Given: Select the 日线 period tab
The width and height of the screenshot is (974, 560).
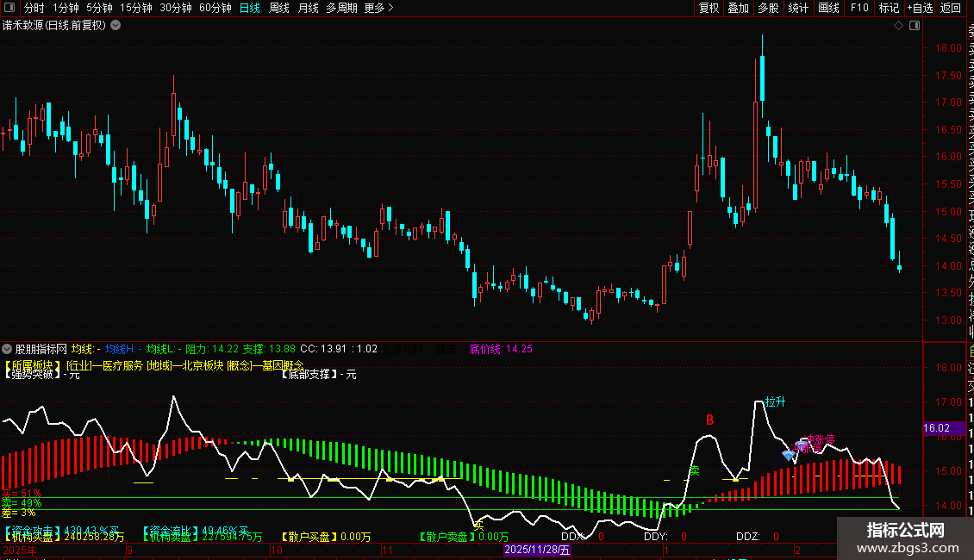Looking at the screenshot, I should pos(250,8).
